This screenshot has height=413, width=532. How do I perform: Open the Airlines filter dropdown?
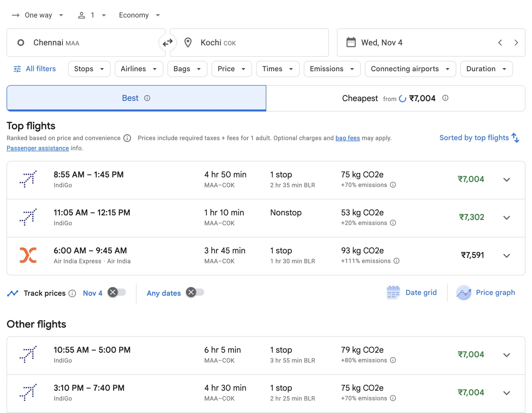[139, 69]
